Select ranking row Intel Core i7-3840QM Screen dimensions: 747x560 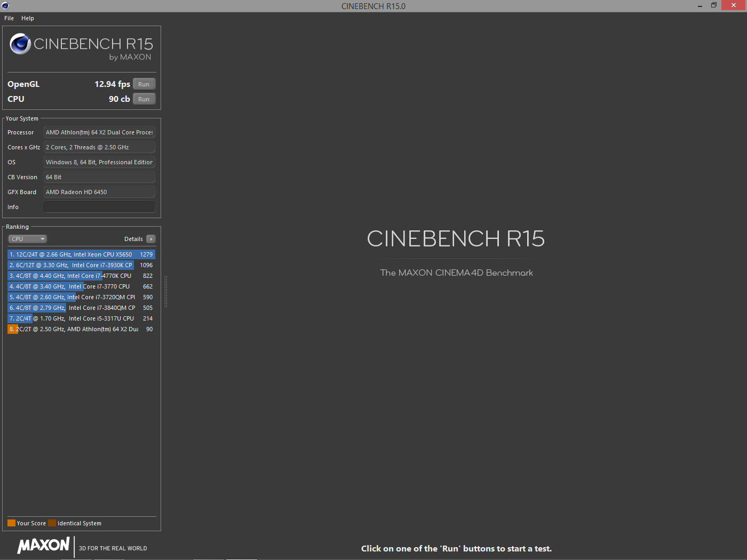(x=81, y=308)
